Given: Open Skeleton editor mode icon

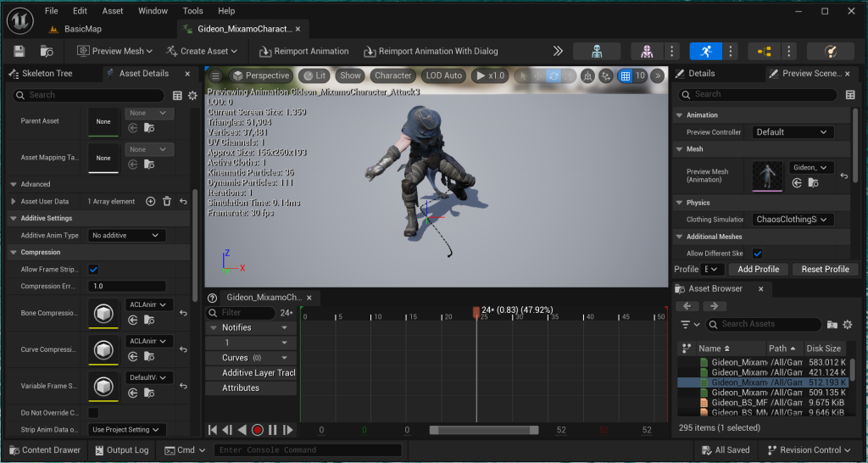Looking at the screenshot, I should pyautogui.click(x=597, y=51).
